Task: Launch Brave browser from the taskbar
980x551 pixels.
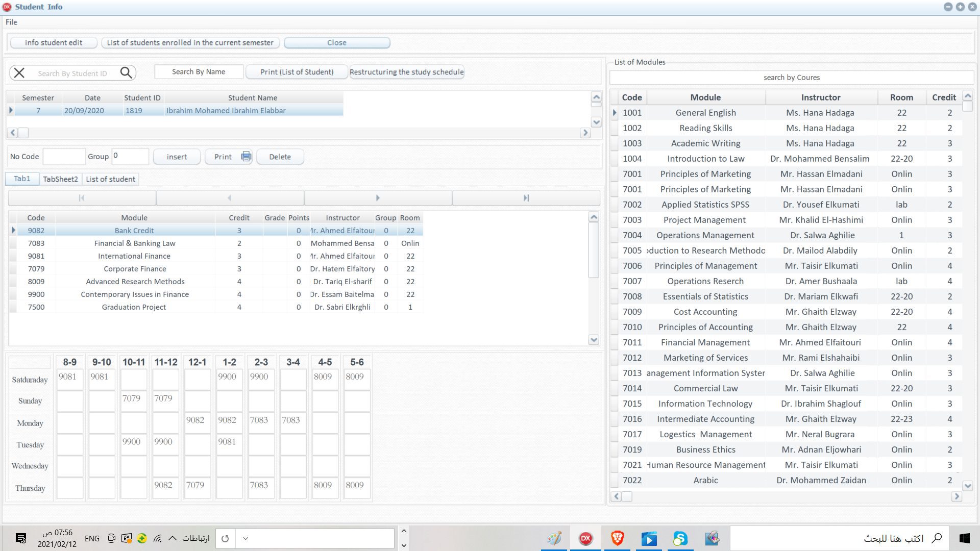Action: 617,538
